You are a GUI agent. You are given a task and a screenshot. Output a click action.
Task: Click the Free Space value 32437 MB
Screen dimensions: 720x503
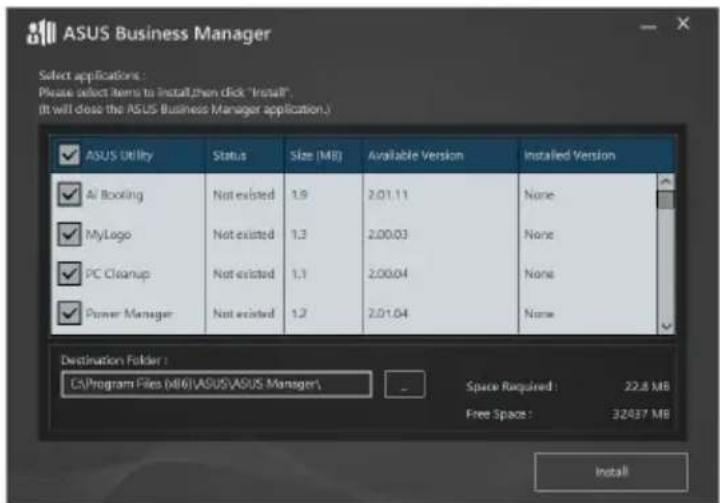pos(641,414)
